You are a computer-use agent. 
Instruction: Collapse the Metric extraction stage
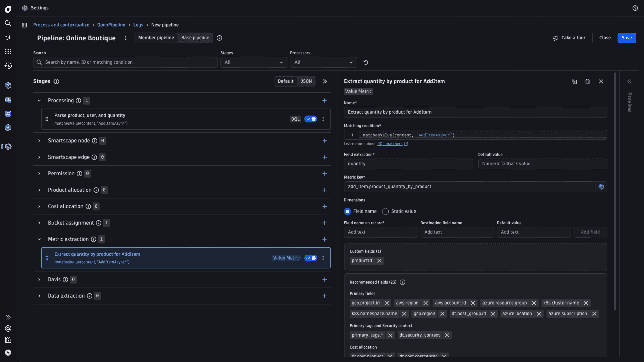point(39,239)
